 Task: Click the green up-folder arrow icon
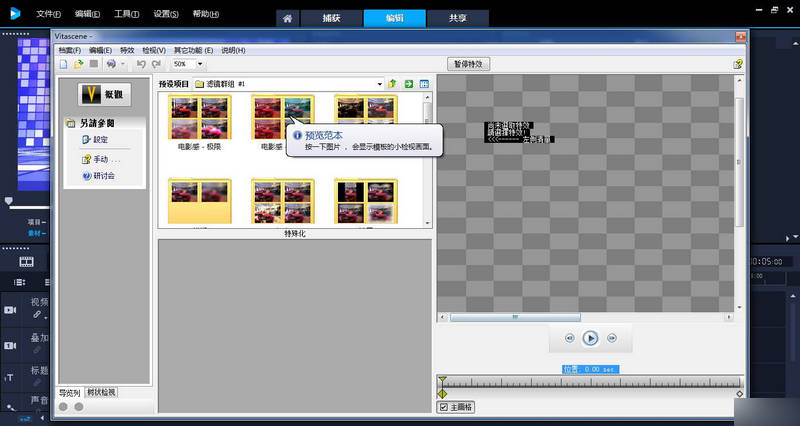point(393,84)
